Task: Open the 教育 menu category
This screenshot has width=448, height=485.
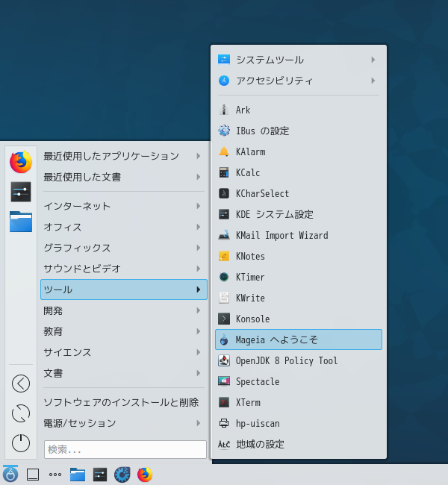Action: coord(124,331)
